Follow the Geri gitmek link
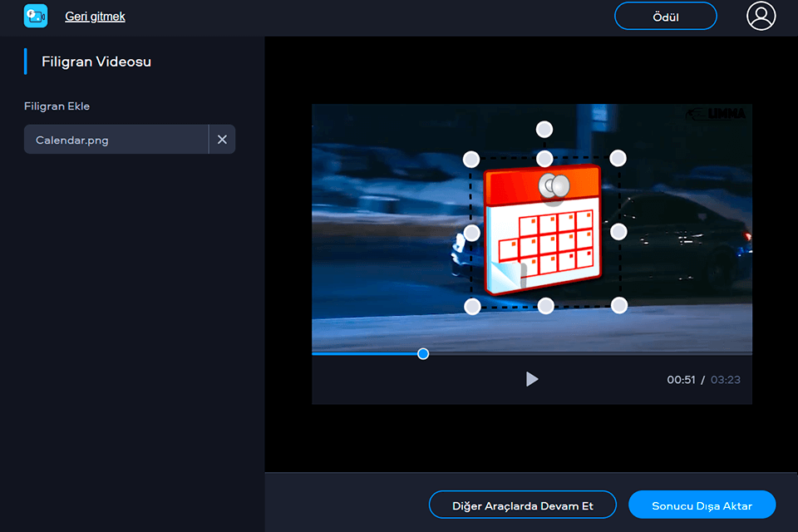 coord(95,16)
